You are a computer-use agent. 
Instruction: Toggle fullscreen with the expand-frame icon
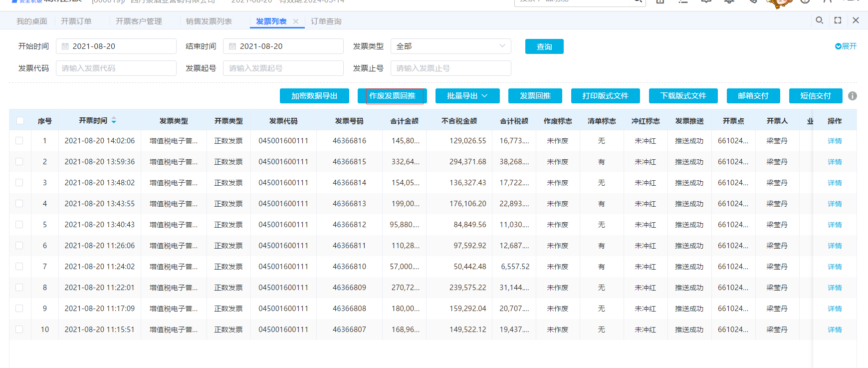coord(838,20)
